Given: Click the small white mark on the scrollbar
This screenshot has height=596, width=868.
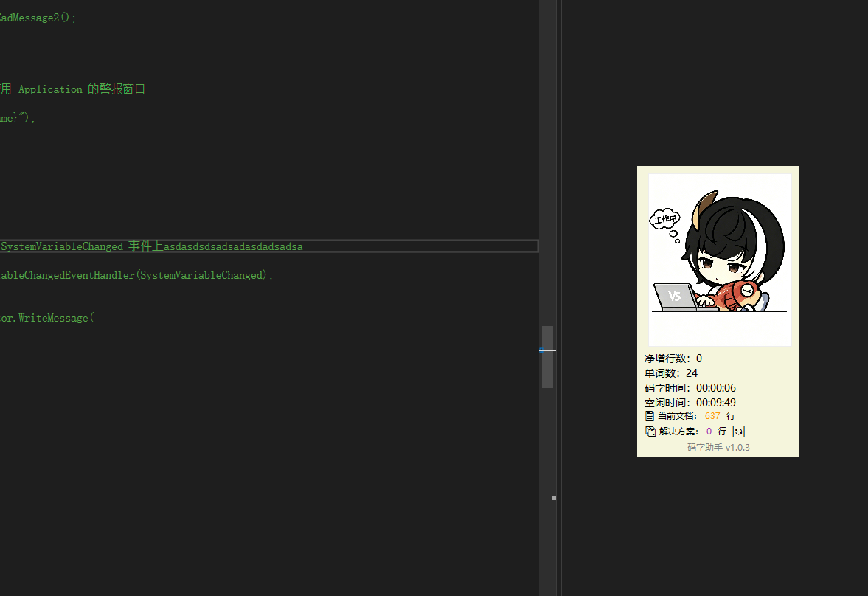Looking at the screenshot, I should pos(554,498).
